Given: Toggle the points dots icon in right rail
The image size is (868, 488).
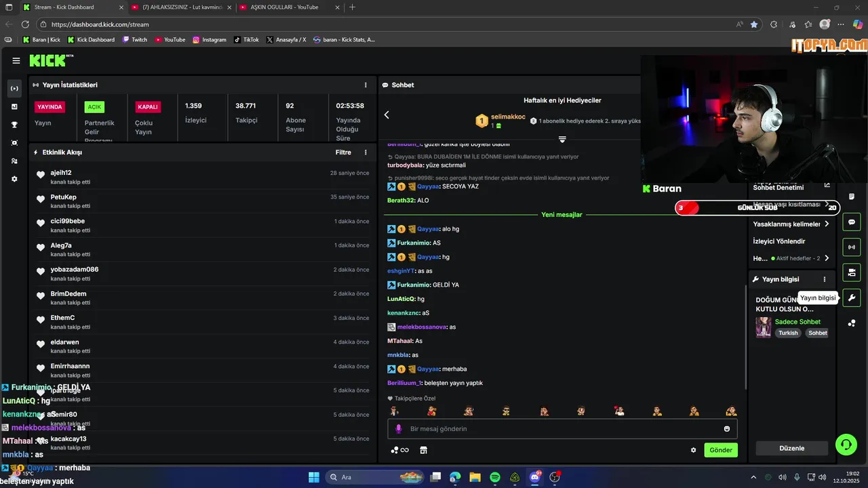Looking at the screenshot, I should 852,323.
